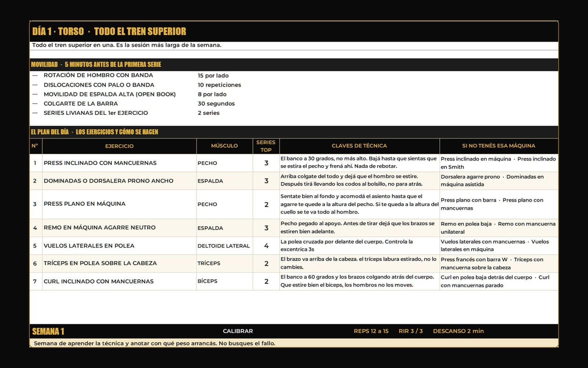Select 'DISLOCACIONES CON PALO O BANDA' entry
The width and height of the screenshot is (588, 368).
pyautogui.click(x=99, y=85)
